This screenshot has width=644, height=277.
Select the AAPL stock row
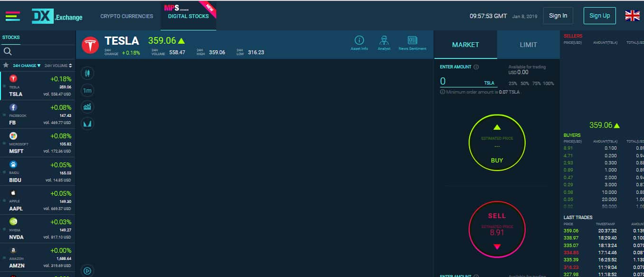point(38,200)
